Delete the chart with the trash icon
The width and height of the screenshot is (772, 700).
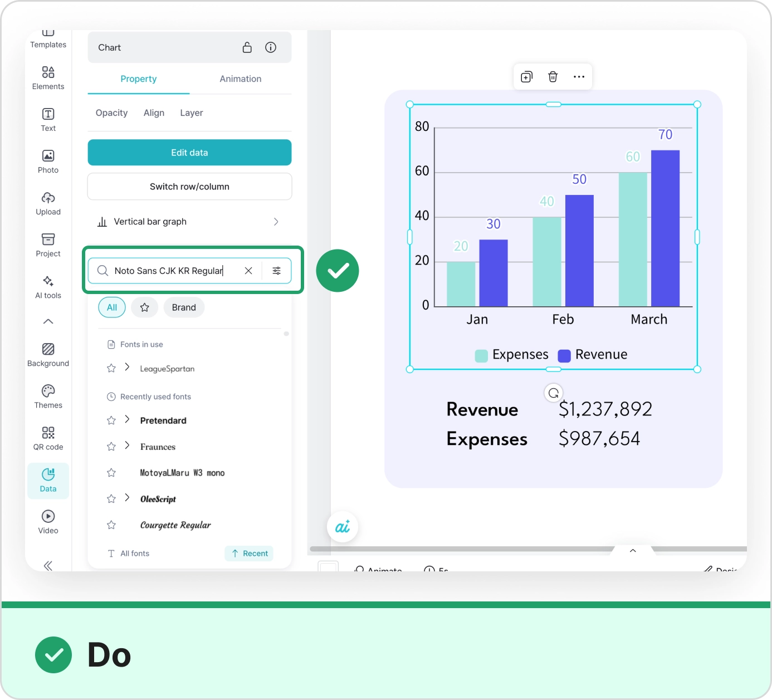tap(553, 77)
